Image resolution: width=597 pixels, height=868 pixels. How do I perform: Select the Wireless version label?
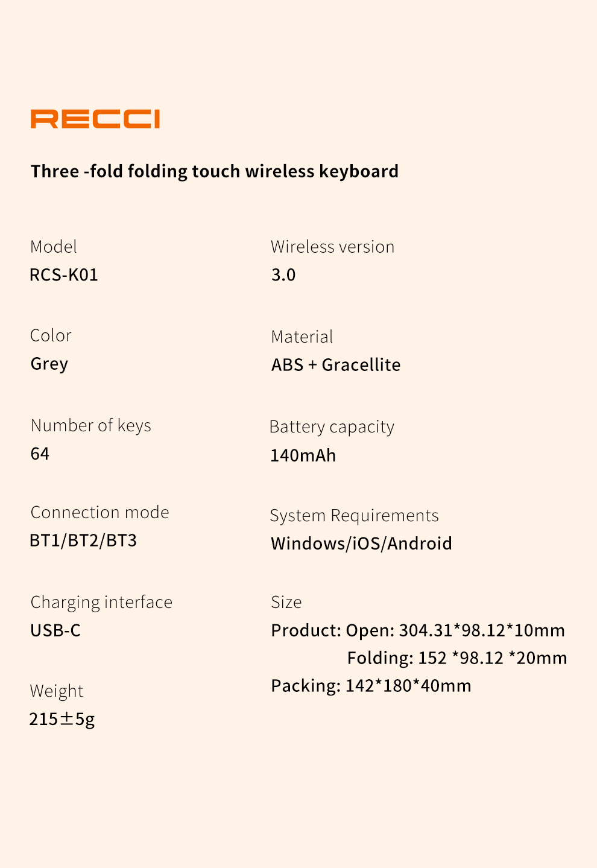332,247
